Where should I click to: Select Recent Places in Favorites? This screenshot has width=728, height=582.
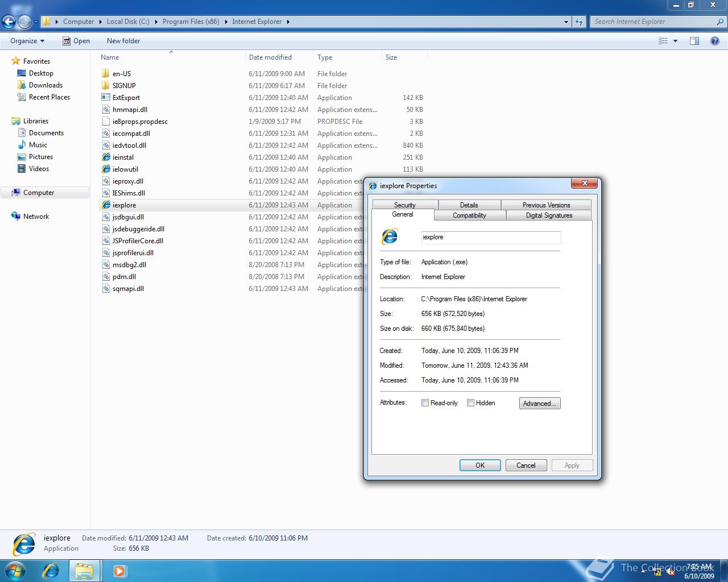click(x=49, y=97)
